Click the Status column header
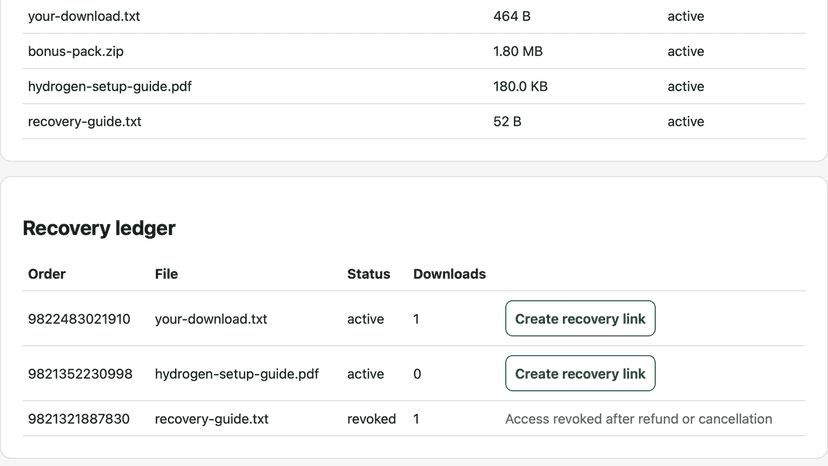Viewport: 828px width, 466px height. coord(369,274)
